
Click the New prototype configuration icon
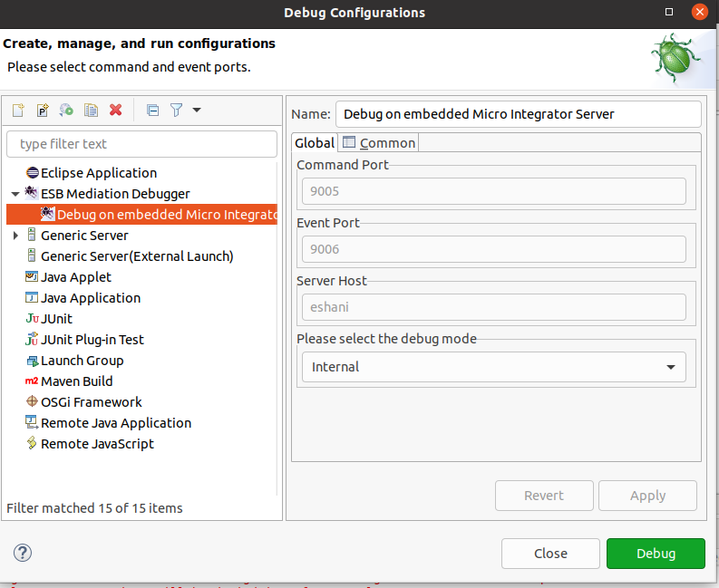[43, 110]
